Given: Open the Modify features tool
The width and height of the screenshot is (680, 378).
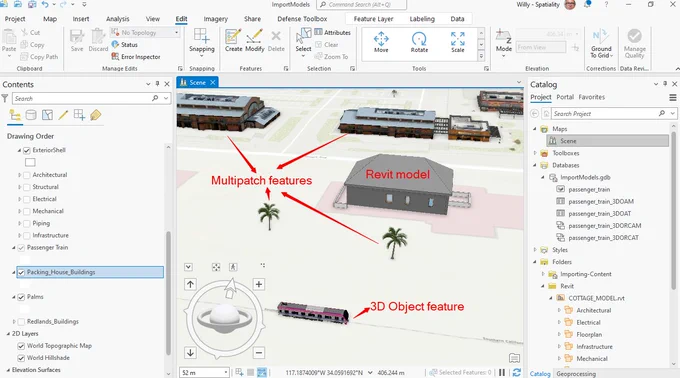Looking at the screenshot, I should [x=255, y=40].
